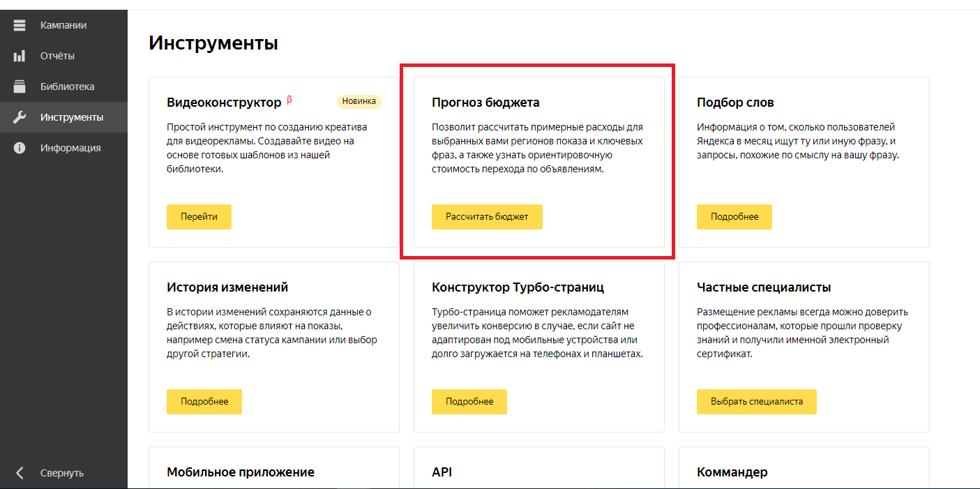Click the Отчёты bar chart icon
Image resolution: width=980 pixels, height=489 pixels.
tap(20, 56)
